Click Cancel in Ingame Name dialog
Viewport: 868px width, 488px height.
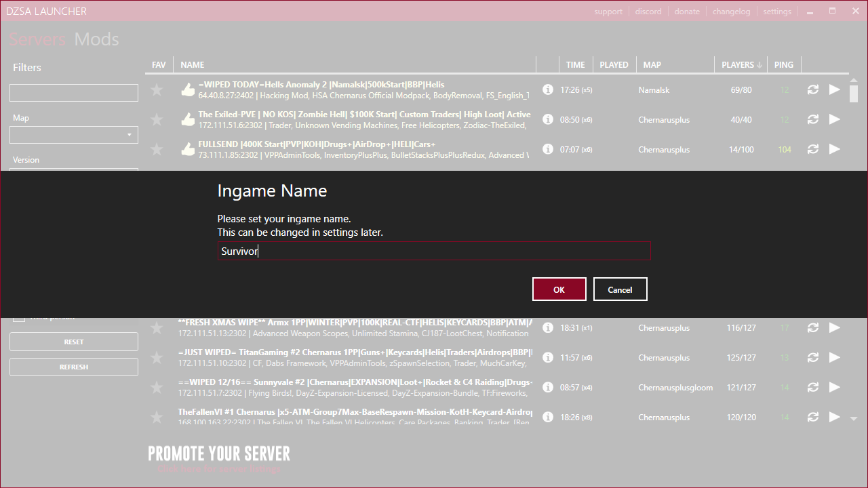click(620, 289)
